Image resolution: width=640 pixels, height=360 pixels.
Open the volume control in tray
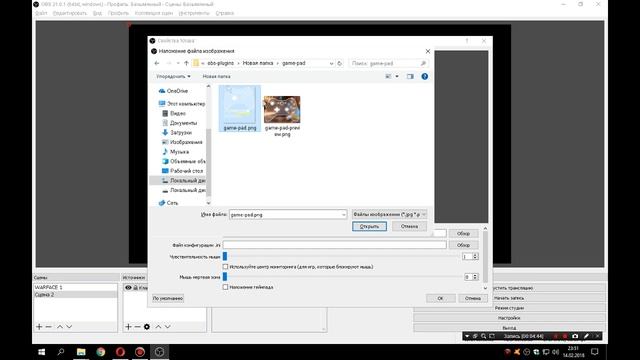(x=555, y=352)
